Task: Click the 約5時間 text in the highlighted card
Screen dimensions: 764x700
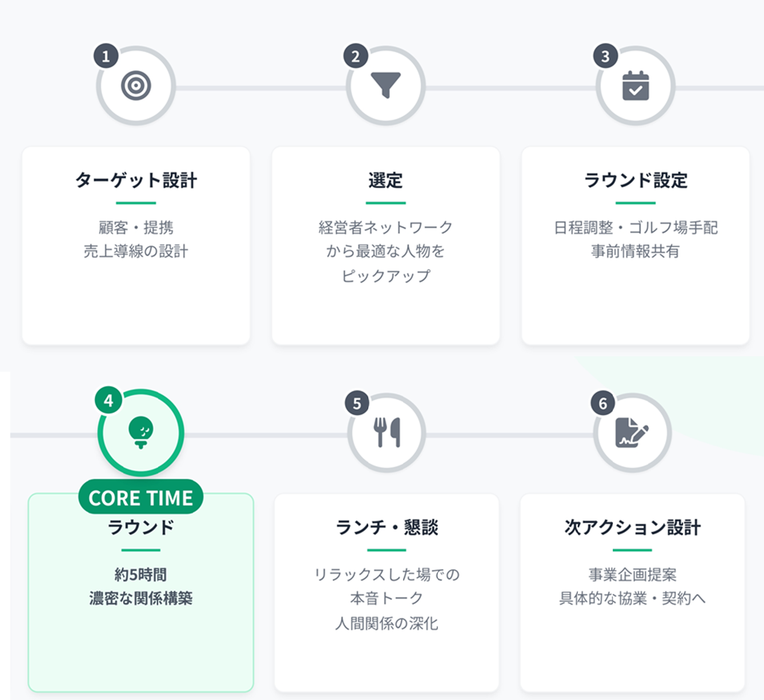Action: (140, 574)
